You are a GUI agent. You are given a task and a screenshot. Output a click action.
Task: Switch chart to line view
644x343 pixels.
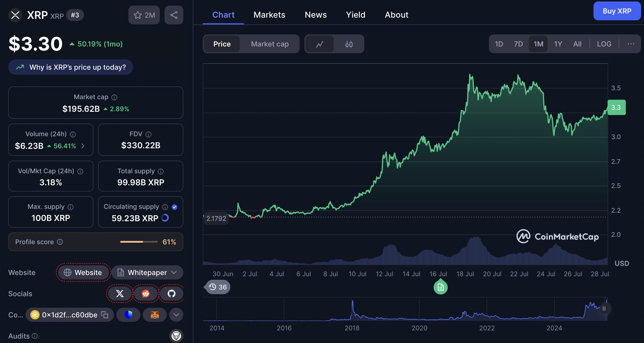coord(319,44)
